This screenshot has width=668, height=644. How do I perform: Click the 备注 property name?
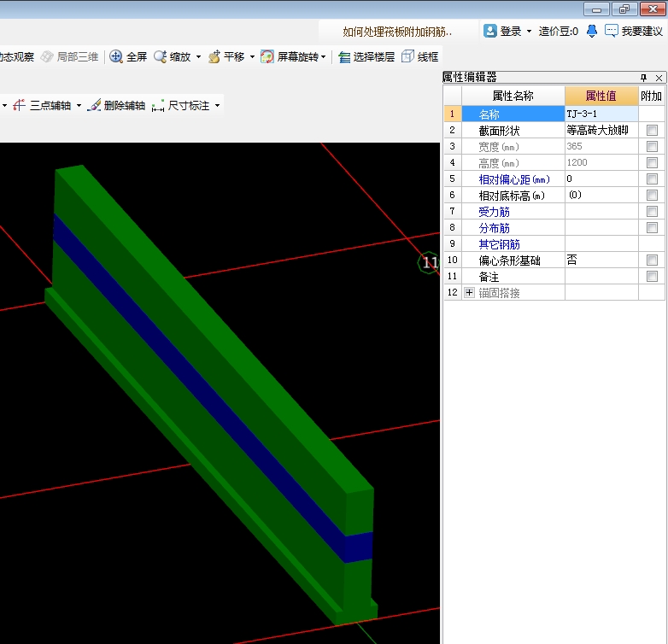pyautogui.click(x=489, y=277)
